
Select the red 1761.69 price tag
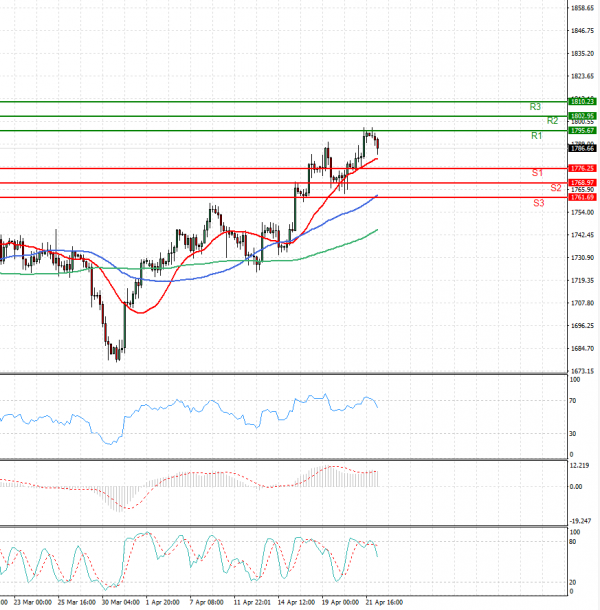pyautogui.click(x=582, y=197)
